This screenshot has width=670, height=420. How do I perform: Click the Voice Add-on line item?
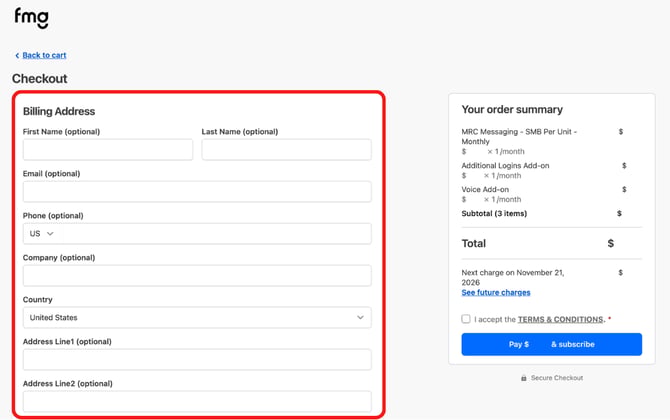485,189
